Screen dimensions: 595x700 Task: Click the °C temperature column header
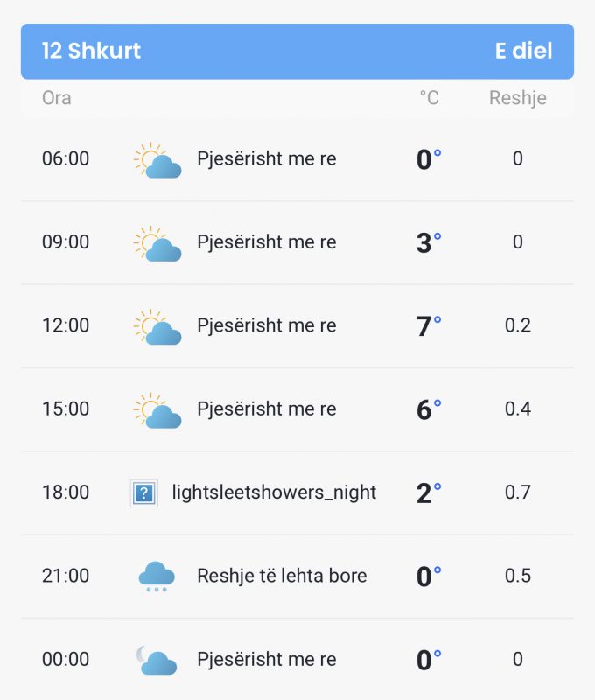[x=429, y=98]
